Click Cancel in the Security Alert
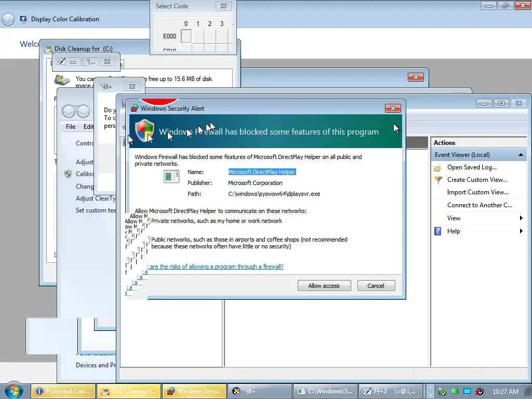Viewport: 532px width, 399px height. (x=376, y=286)
